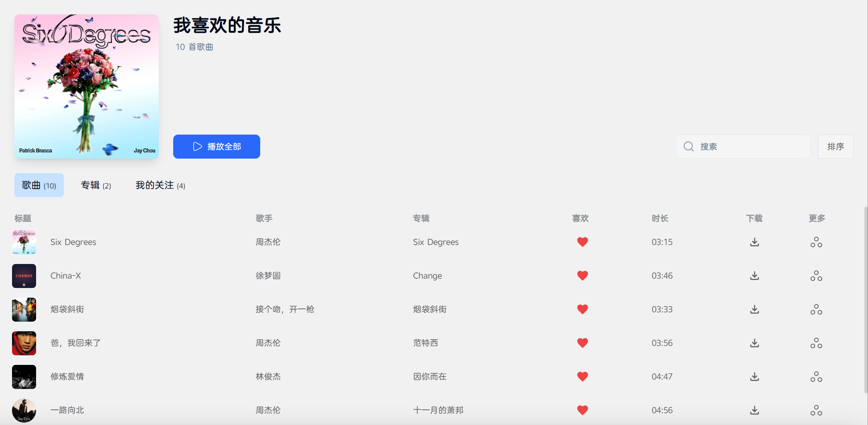
Task: Unlike the Six Degrees song heart
Action: [582, 242]
